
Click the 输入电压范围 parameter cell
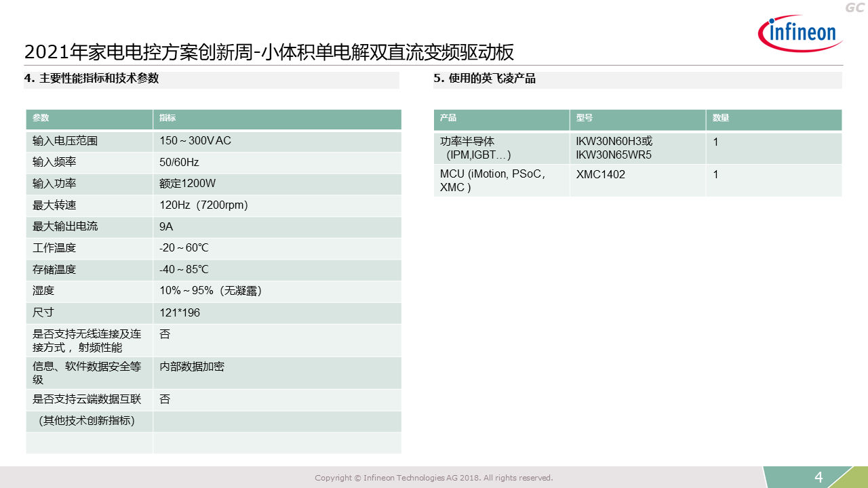click(x=90, y=141)
